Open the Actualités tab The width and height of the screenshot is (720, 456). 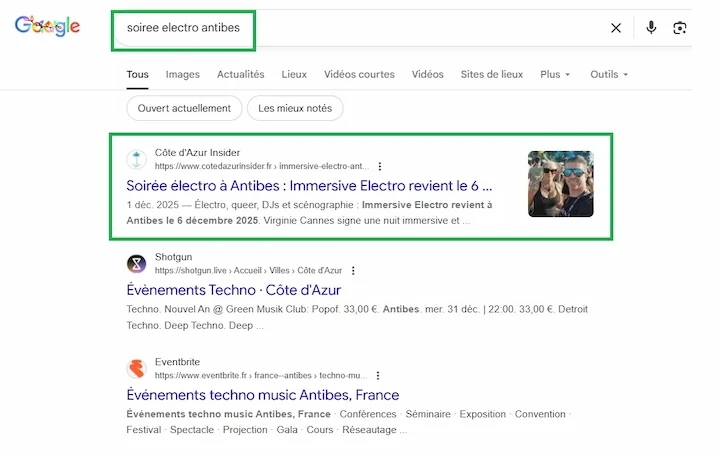241,74
